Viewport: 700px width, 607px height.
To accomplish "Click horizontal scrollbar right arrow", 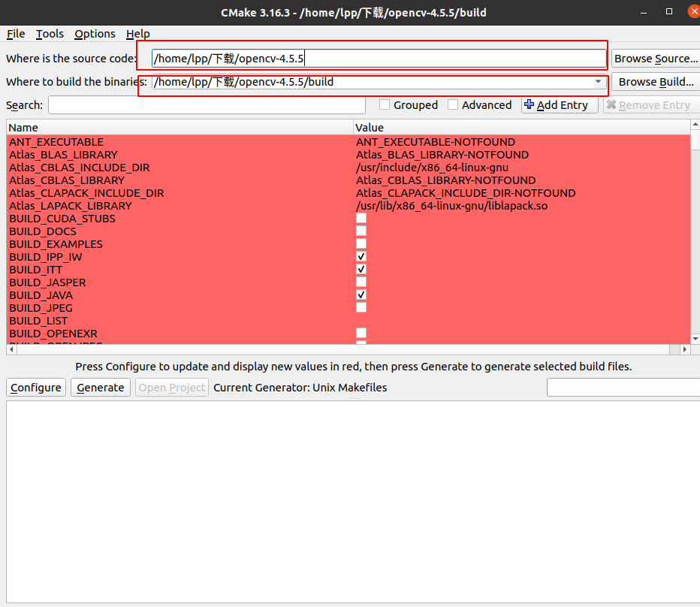I will 685,349.
